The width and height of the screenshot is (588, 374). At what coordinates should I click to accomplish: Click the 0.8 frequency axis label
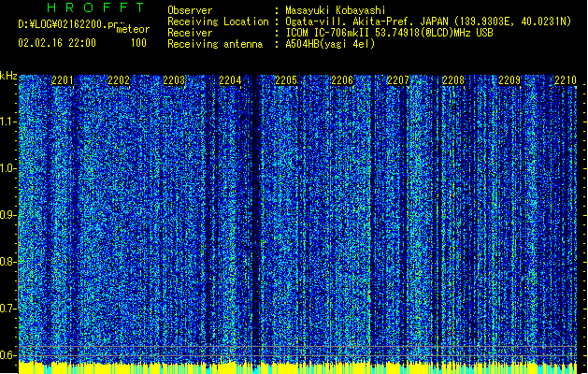[7, 262]
